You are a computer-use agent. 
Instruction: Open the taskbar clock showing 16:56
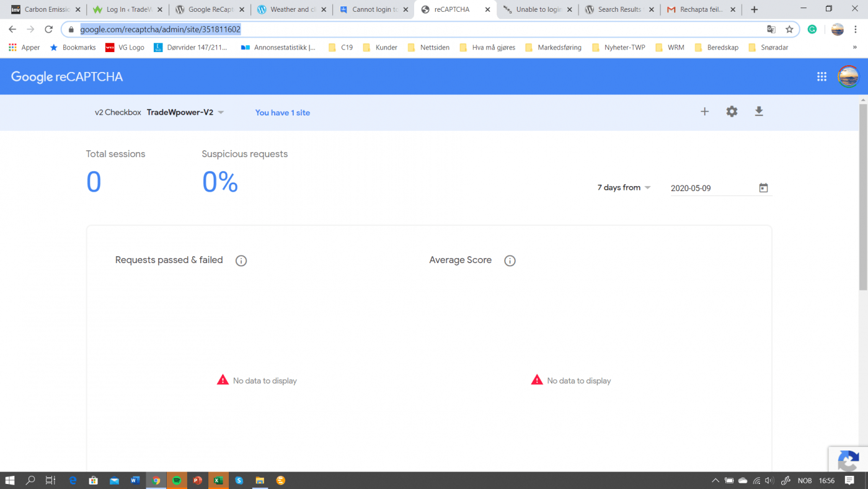[x=826, y=480]
